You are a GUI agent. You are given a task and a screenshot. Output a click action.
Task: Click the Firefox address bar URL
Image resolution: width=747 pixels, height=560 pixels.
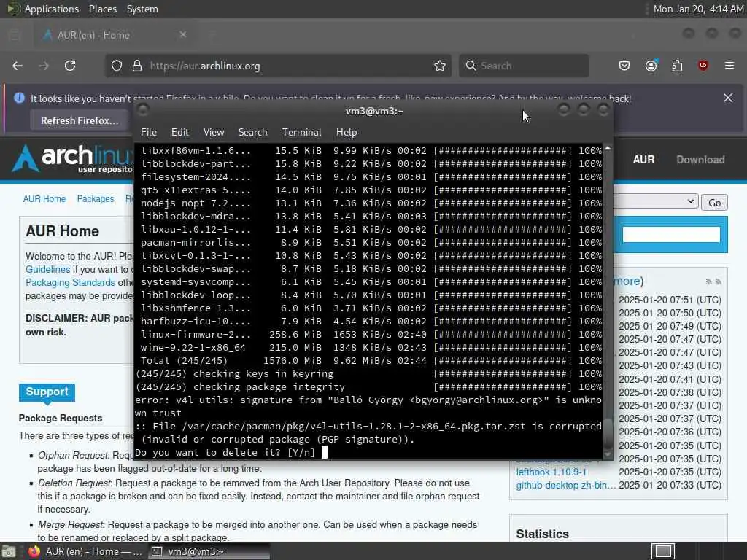coord(205,66)
